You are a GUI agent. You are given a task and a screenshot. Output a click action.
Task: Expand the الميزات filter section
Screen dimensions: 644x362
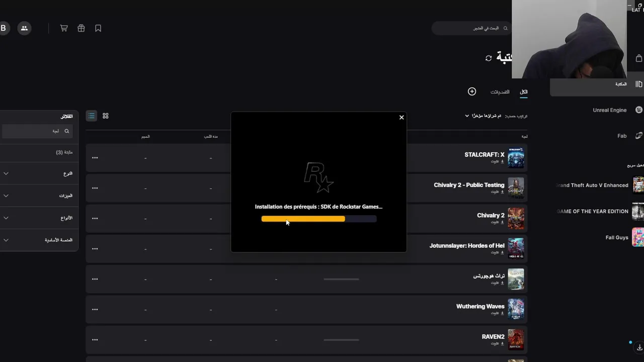click(39, 196)
